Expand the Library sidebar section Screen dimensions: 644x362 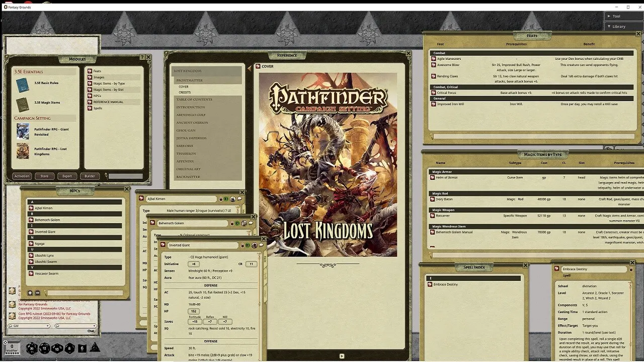624,26
